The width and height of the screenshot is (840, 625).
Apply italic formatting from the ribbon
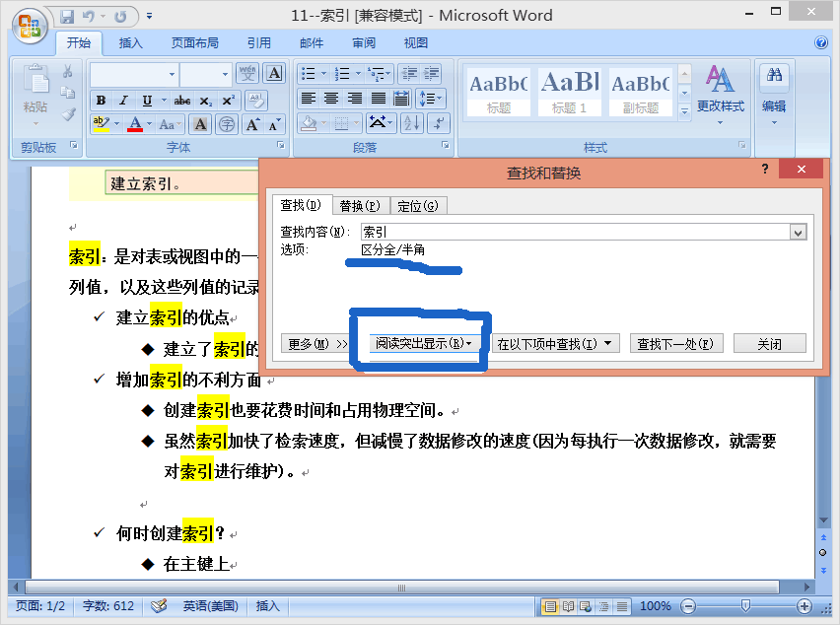124,101
